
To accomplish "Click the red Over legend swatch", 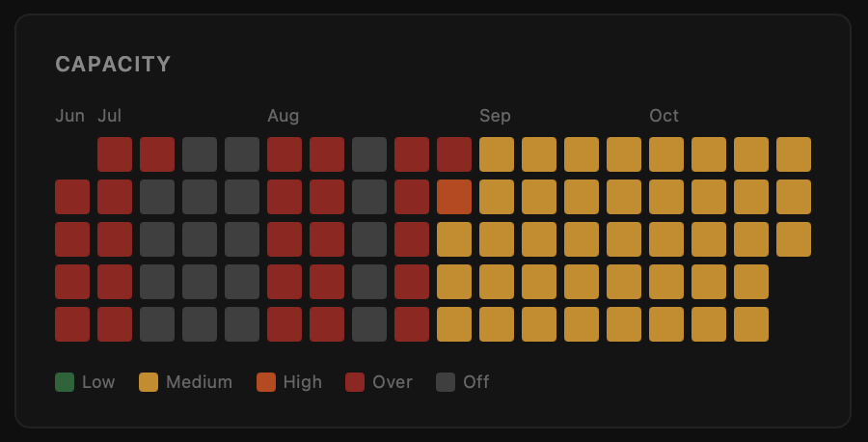I will [355, 382].
